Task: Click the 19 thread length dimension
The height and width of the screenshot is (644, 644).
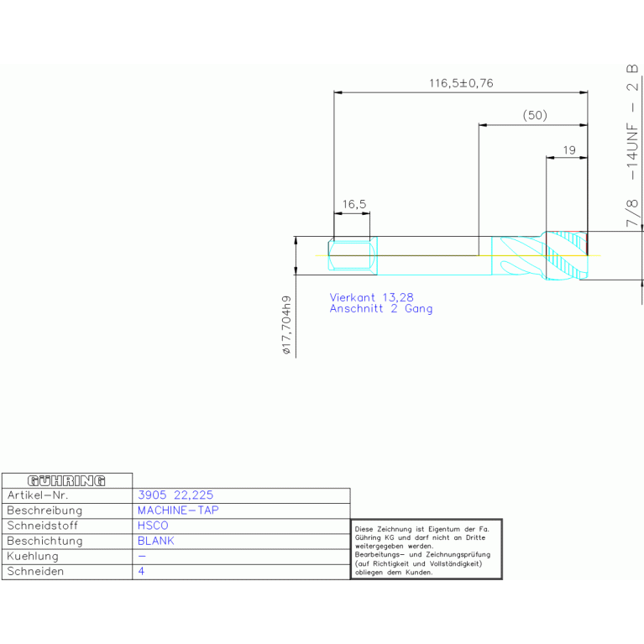Action: pos(568,150)
